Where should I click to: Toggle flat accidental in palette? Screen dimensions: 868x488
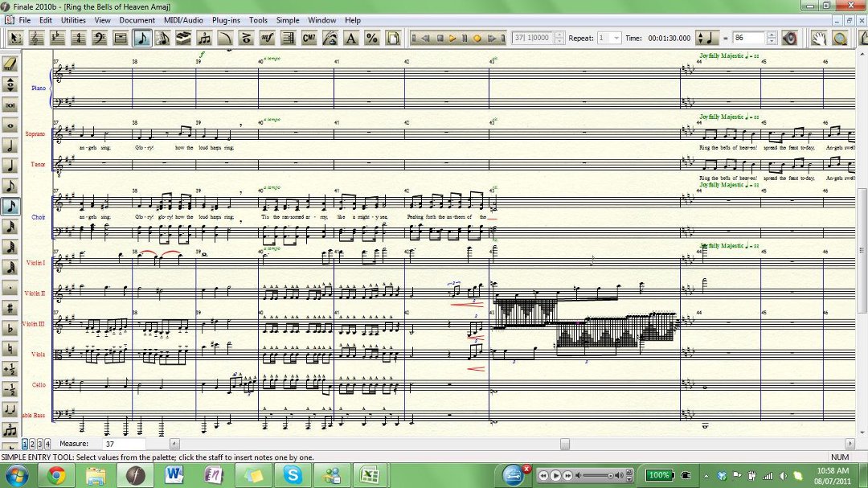coord(10,329)
